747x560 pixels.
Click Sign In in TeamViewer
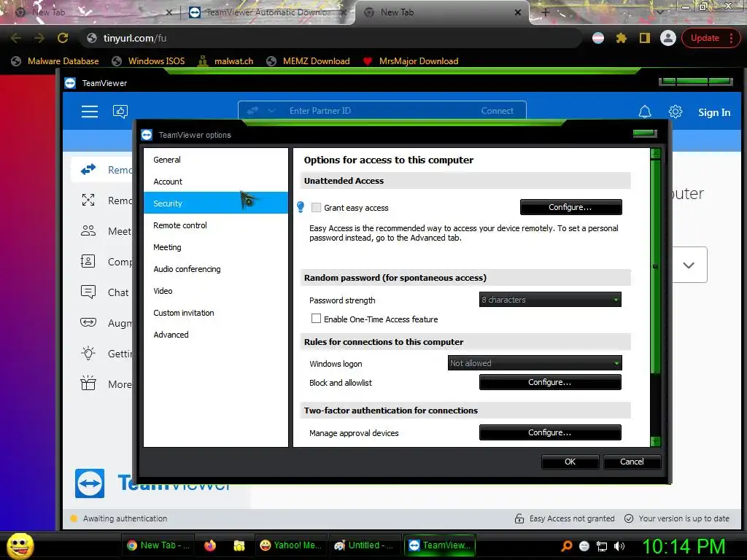[714, 112]
